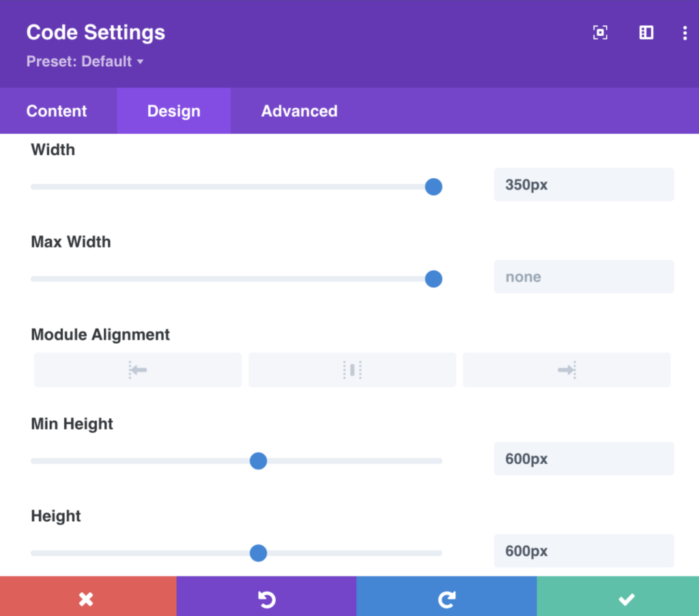The height and width of the screenshot is (616, 699).
Task: Align module to the right
Action: [x=567, y=370]
